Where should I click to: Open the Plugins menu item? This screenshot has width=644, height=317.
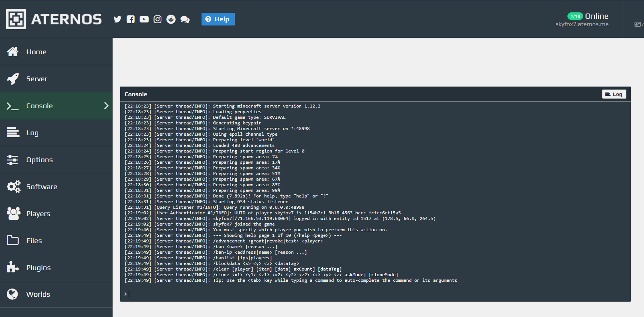56,268
